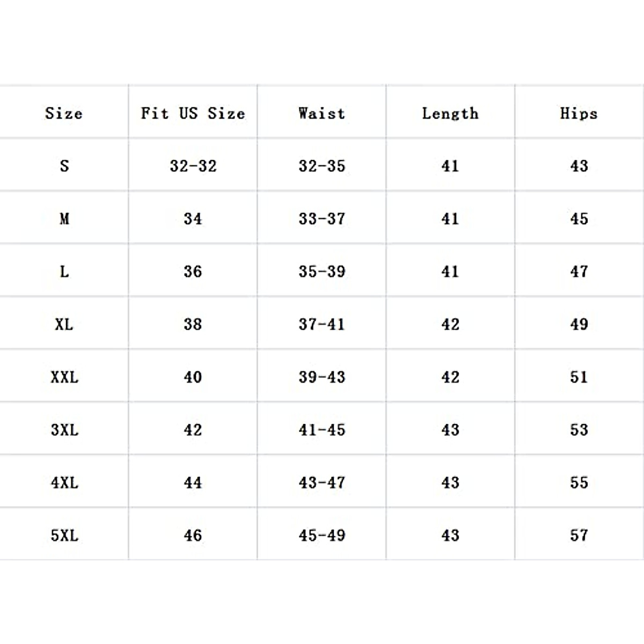Click the Size column header

click(64, 113)
